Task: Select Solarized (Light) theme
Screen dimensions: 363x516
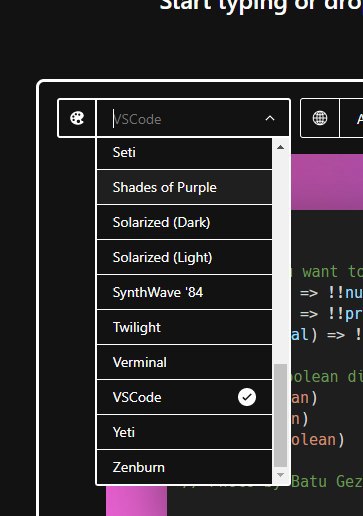Action: [x=184, y=257]
